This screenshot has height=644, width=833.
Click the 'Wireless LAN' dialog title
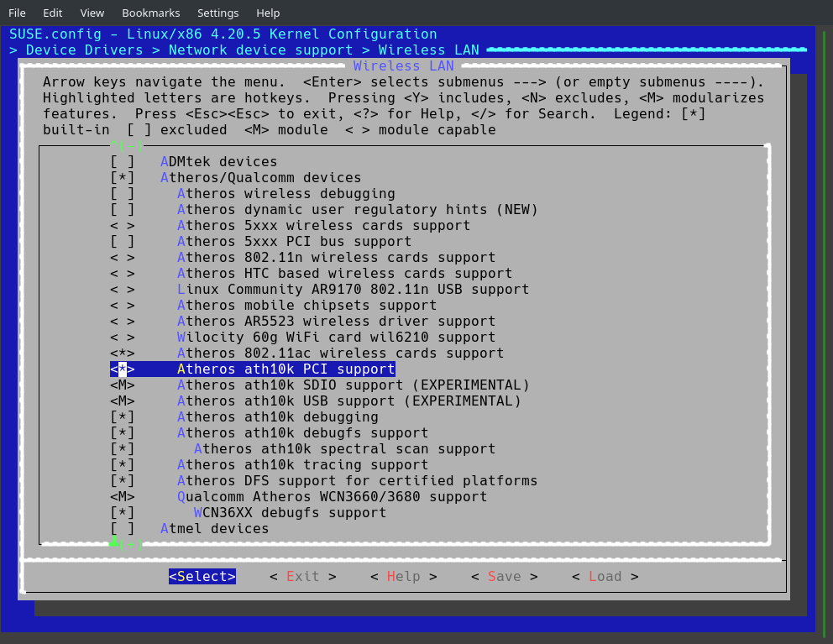(x=404, y=65)
